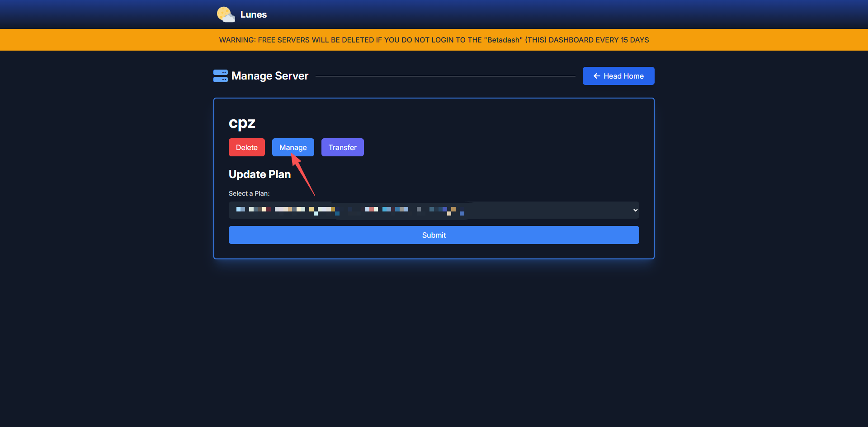Open the server panel via Manage button
This screenshot has width=868, height=427.
[x=293, y=147]
